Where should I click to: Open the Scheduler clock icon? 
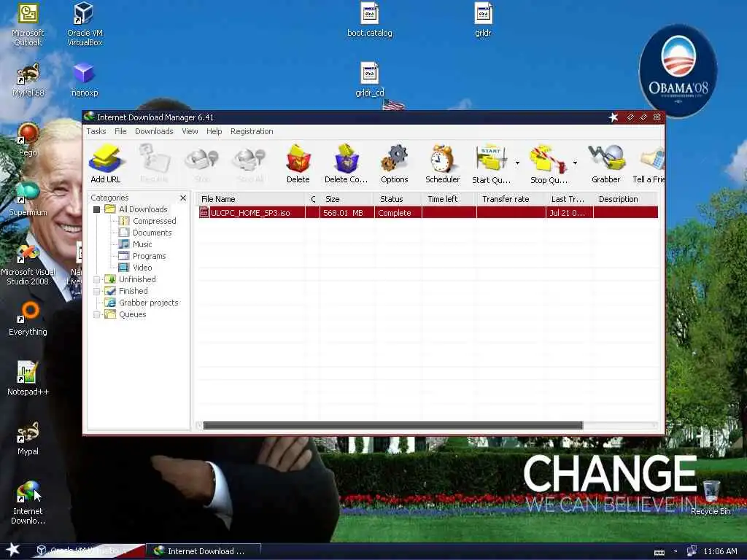(x=443, y=163)
